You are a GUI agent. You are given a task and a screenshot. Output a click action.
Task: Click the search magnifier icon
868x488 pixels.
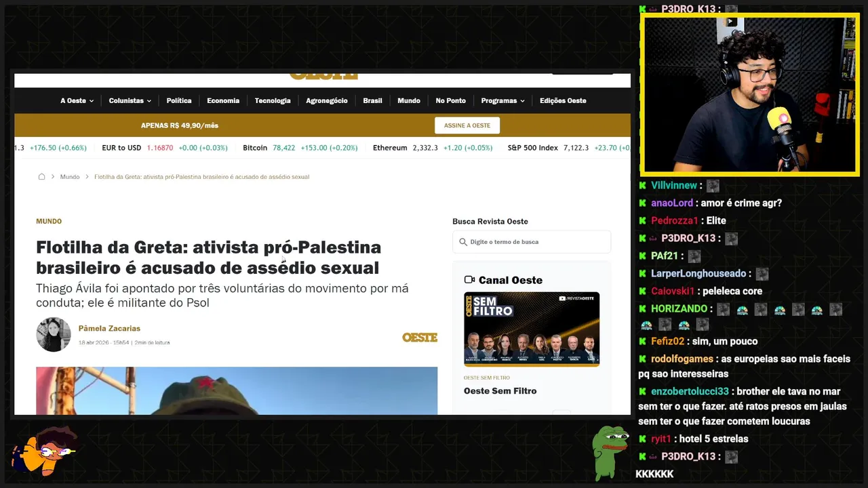tap(463, 242)
